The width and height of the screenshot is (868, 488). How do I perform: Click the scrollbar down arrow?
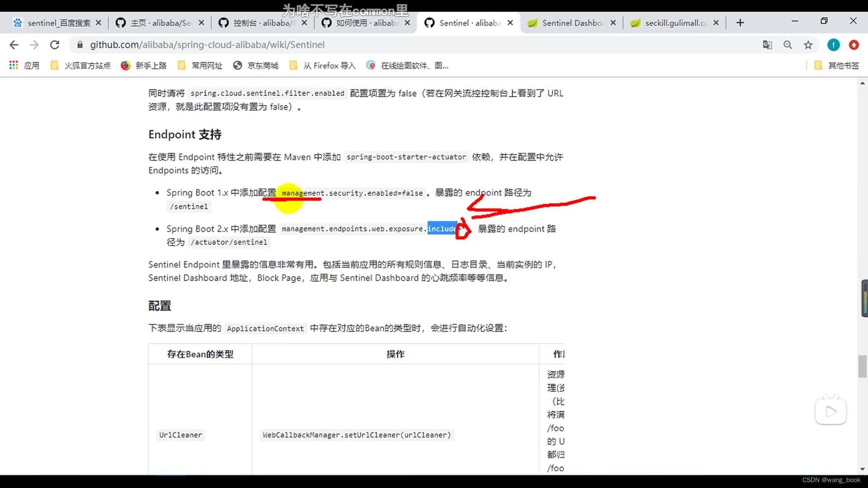pos(863,469)
